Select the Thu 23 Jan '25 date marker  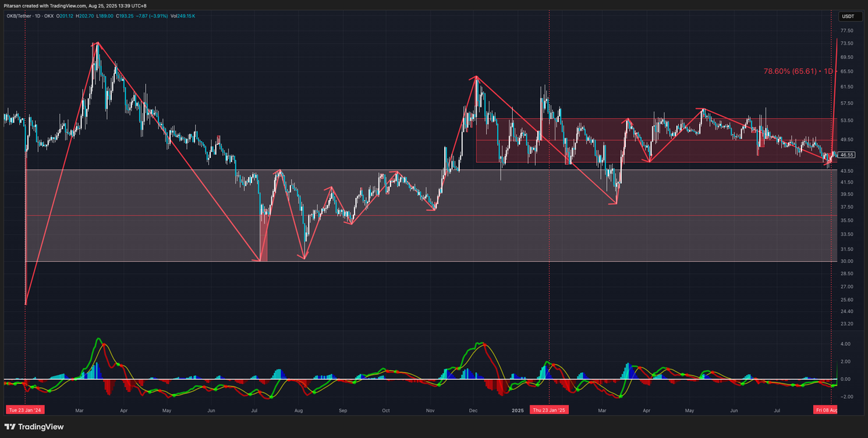(x=549, y=410)
